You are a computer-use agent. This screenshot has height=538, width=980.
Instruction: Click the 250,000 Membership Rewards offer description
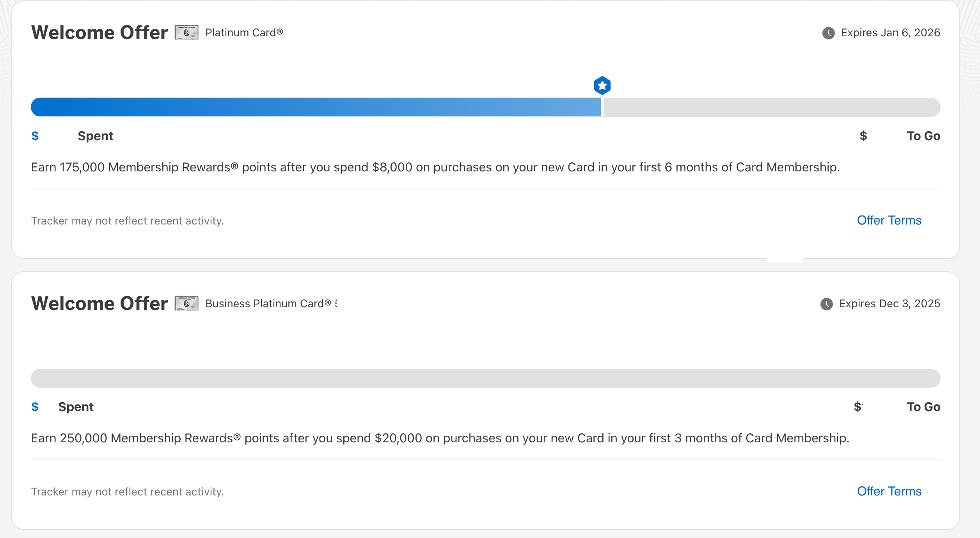440,438
